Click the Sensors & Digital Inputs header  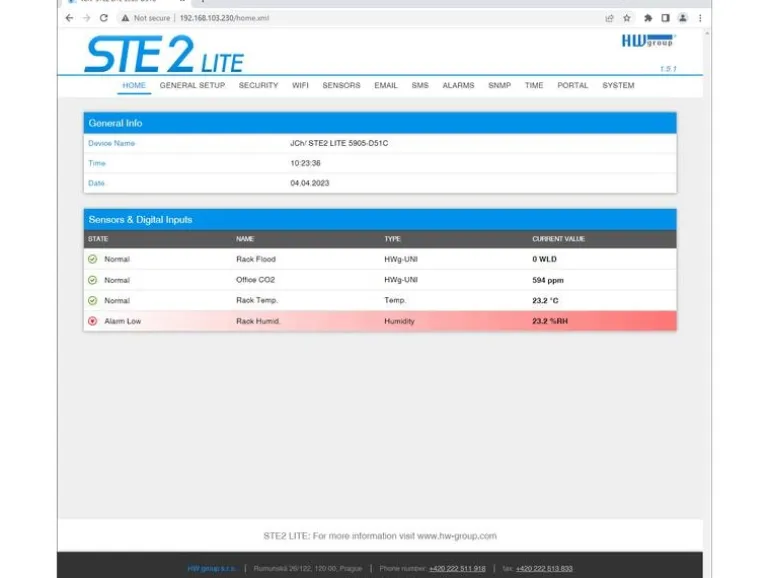[380, 220]
